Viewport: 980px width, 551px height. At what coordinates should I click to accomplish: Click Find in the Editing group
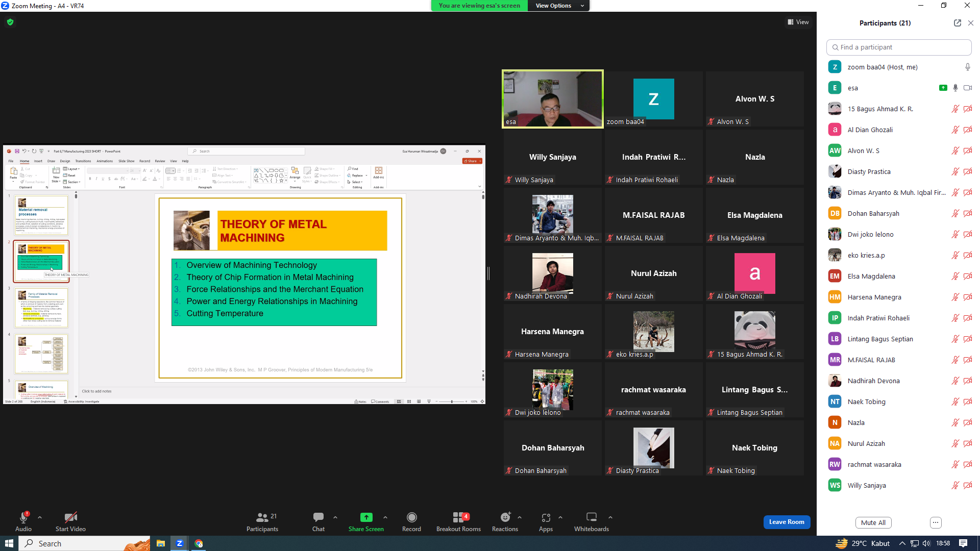pyautogui.click(x=353, y=169)
